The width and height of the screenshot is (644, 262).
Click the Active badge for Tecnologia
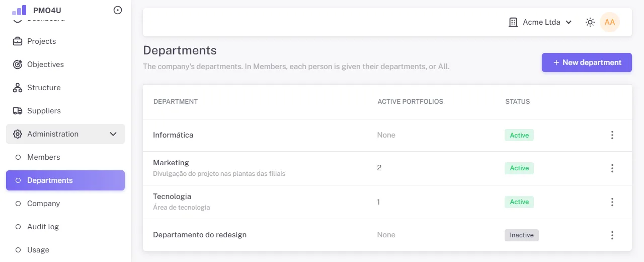[x=519, y=202]
